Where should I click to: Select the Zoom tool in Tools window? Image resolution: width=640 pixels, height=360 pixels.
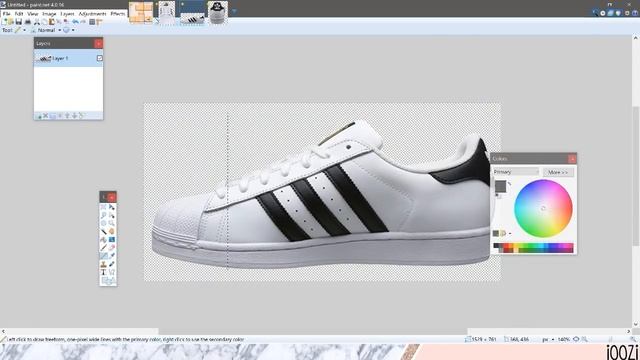pyautogui.click(x=111, y=223)
